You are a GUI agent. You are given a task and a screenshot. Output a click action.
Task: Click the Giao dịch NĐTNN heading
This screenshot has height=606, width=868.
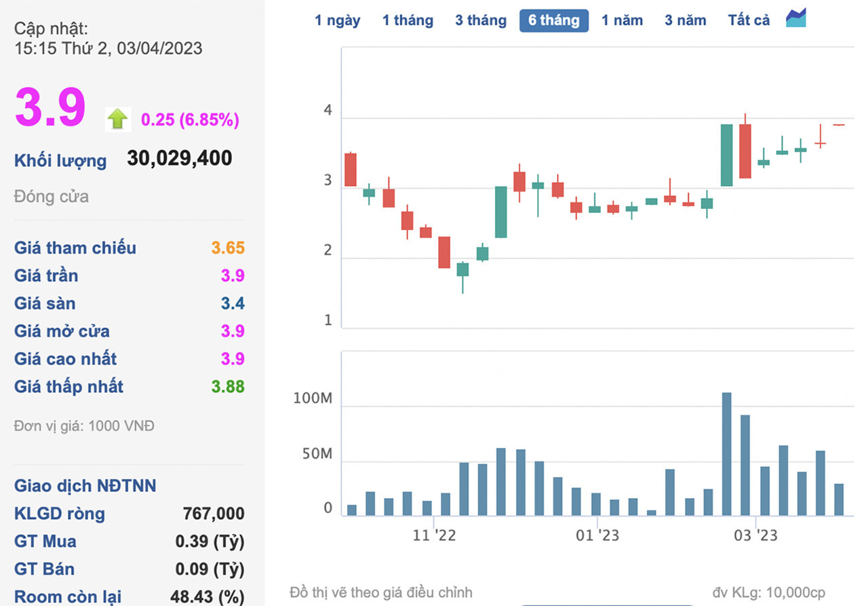85,485
